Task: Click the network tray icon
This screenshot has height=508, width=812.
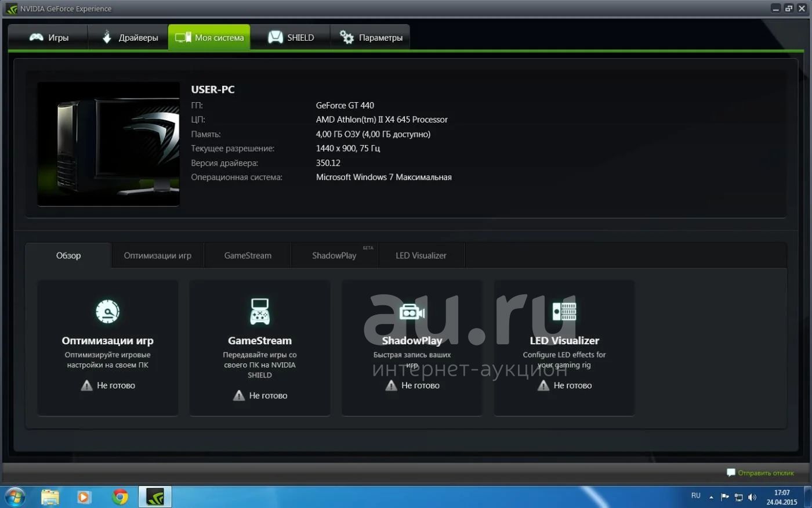Action: 738,497
